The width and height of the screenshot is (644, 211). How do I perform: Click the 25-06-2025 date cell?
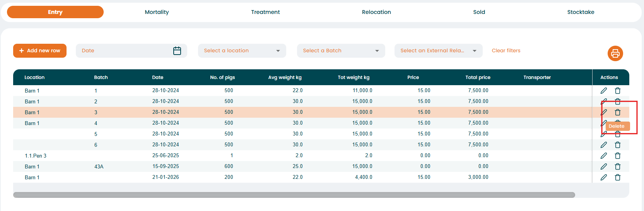[166, 155]
